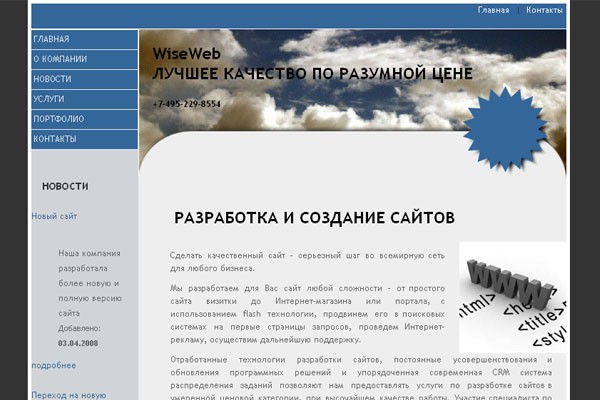600x400 pixels.
Task: Click the news text Наша компания разработала
Action: click(x=90, y=283)
